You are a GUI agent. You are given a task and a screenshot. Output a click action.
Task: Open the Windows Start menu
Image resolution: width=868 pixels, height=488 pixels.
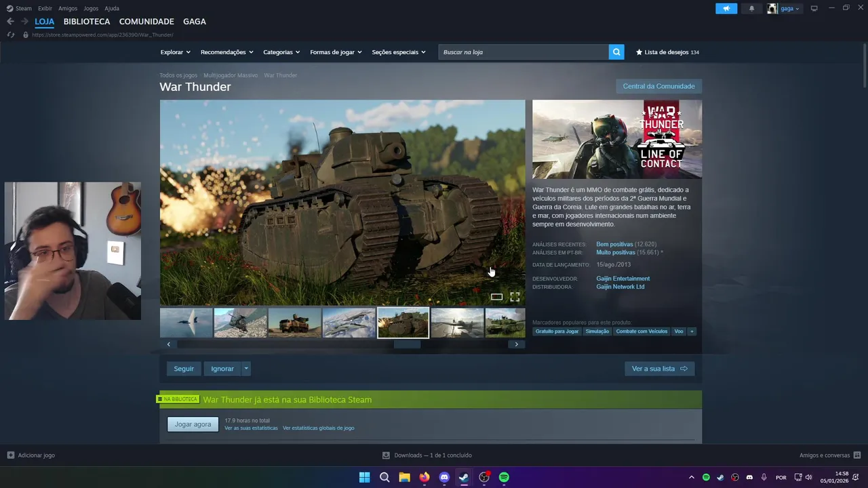coord(364,477)
